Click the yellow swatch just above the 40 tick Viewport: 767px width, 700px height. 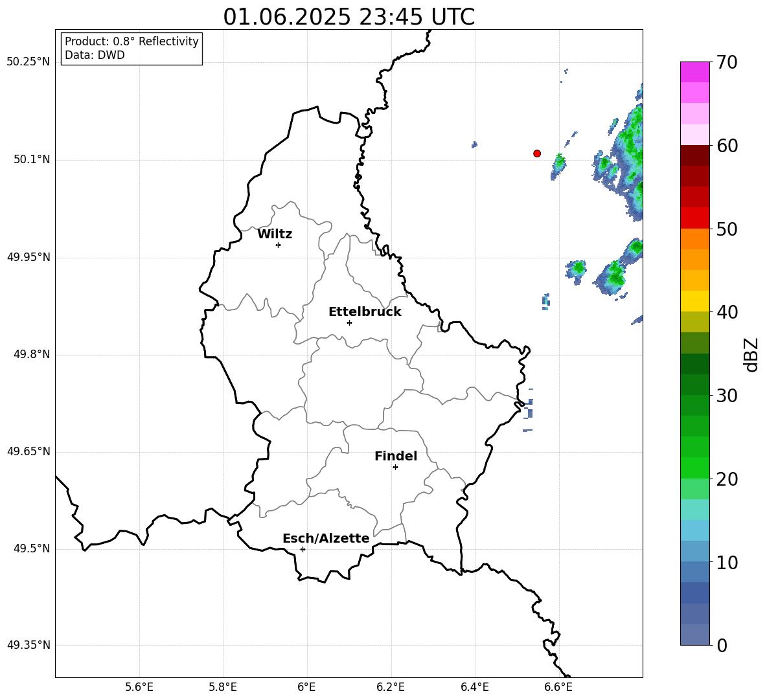coord(695,301)
